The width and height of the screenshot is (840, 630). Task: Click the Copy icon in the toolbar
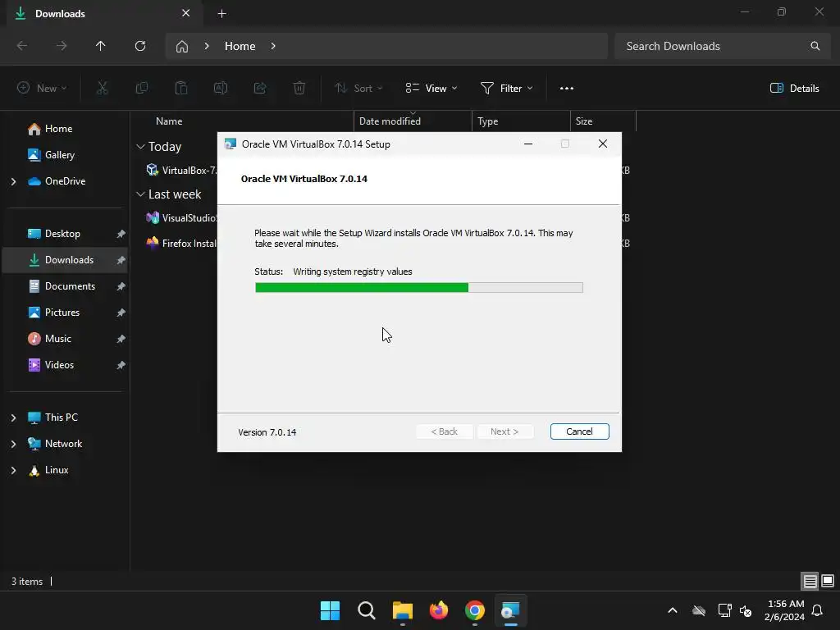(x=142, y=89)
